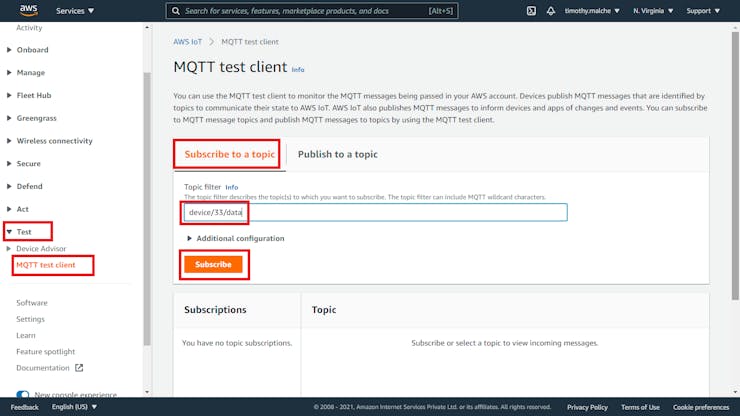Open Support dropdown menu
This screenshot has height=416, width=740.
point(703,11)
